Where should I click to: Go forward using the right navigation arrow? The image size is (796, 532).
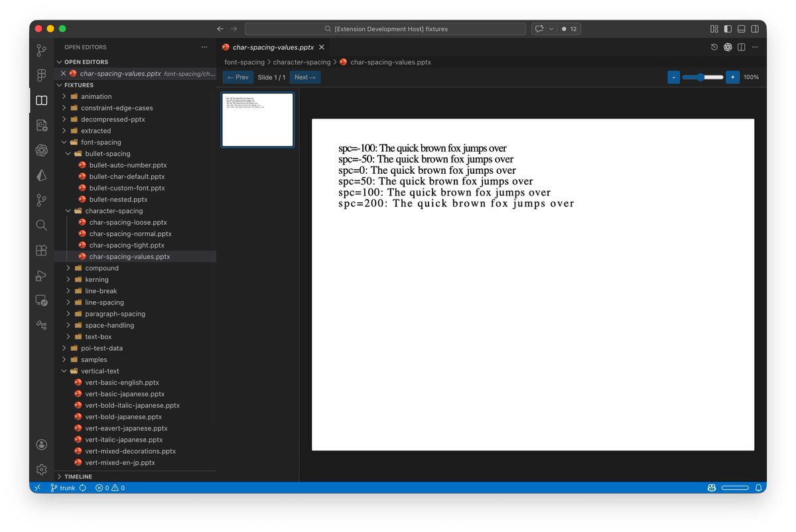tap(233, 29)
